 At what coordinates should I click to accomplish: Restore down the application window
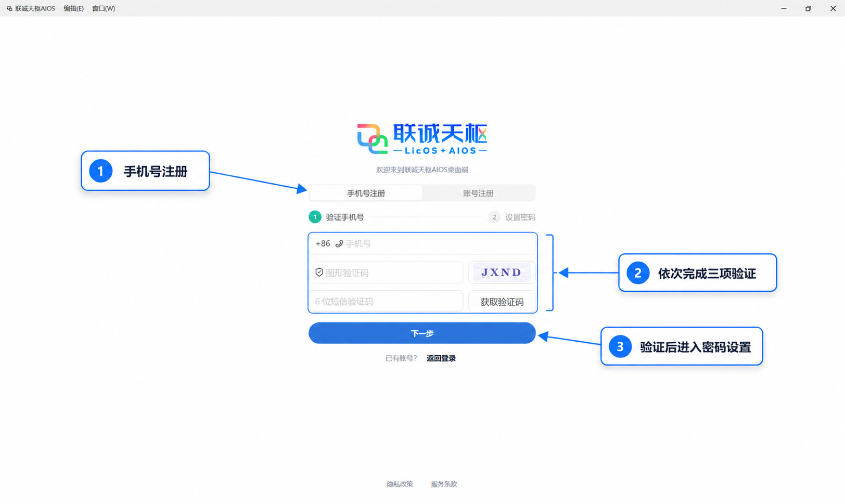click(808, 8)
